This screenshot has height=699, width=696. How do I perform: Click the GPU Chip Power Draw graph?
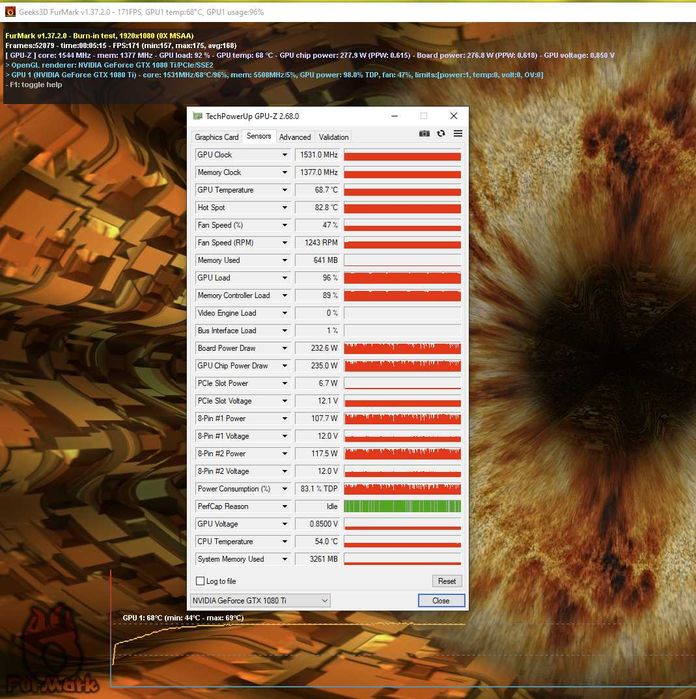click(402, 366)
